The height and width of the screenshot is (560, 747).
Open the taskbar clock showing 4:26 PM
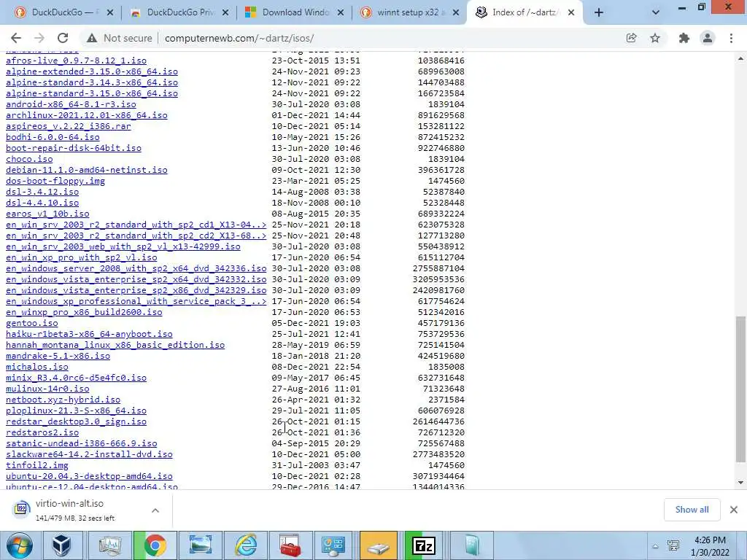click(710, 546)
